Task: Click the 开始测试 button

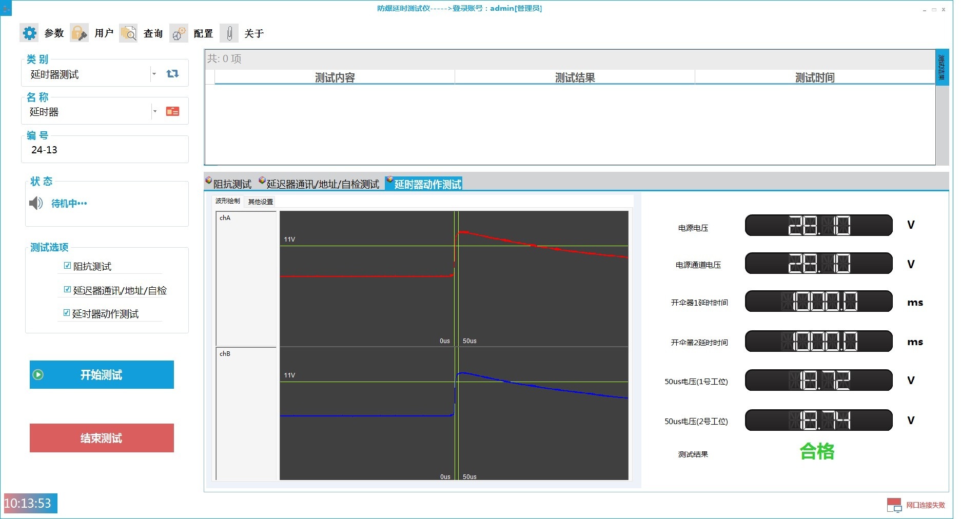Action: 102,375
